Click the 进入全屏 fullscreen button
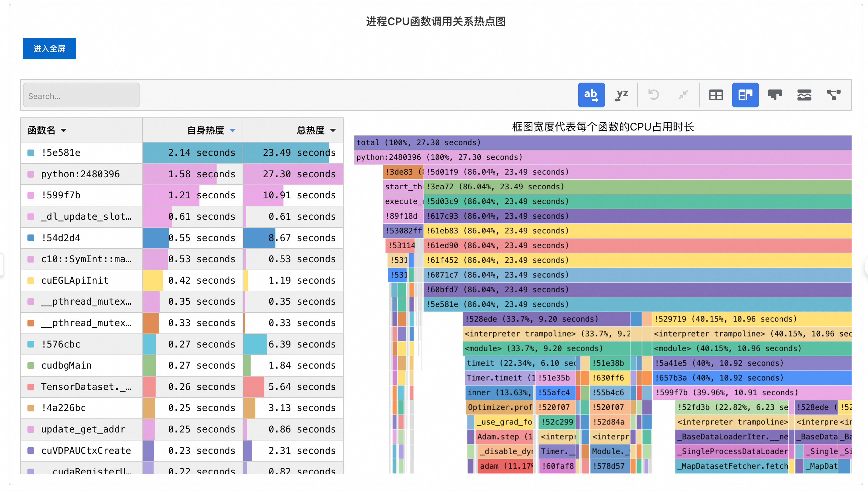This screenshot has height=491, width=868. (49, 48)
